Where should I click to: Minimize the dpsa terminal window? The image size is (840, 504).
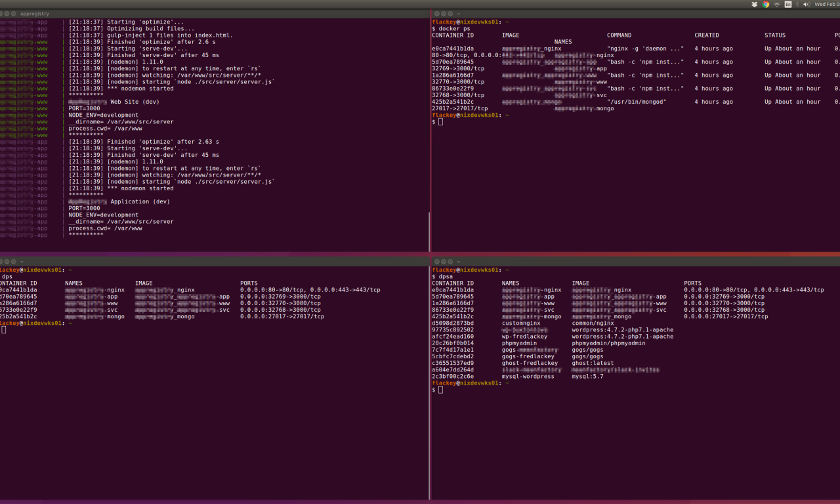tap(443, 262)
